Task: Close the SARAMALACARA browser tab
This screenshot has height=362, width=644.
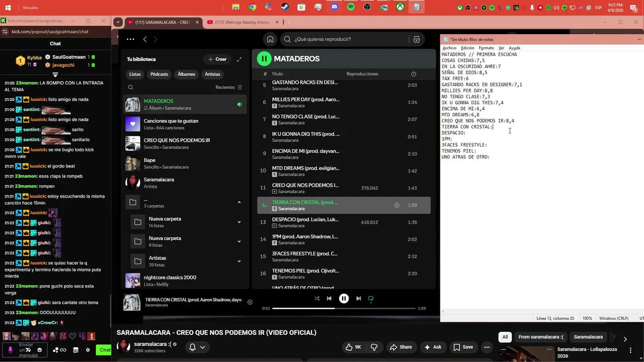Action: pos(197,22)
